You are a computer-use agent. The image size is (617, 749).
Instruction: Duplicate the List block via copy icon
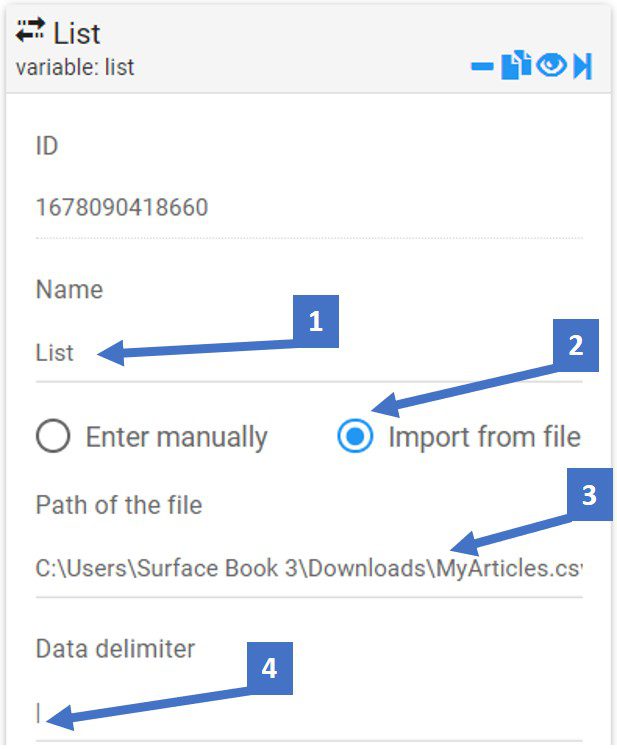516,65
